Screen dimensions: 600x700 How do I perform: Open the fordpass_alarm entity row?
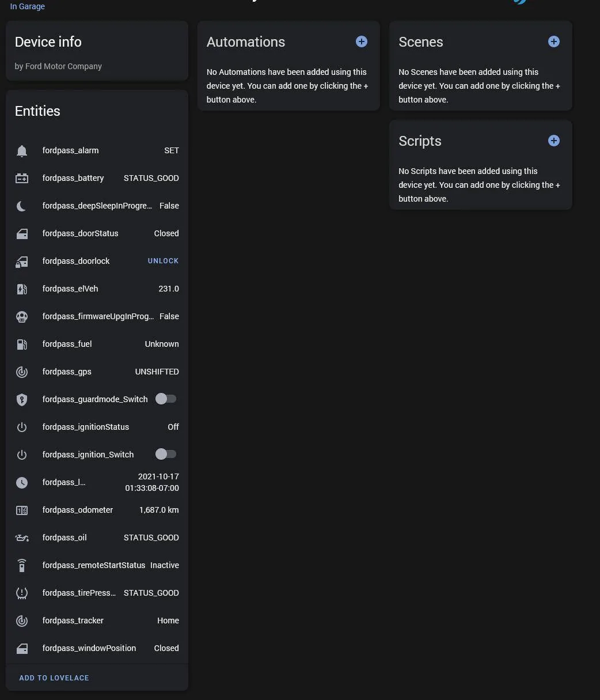97,150
